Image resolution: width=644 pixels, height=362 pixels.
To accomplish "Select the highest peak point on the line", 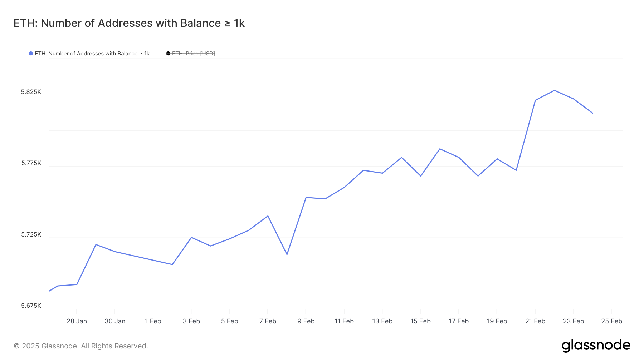I will [554, 90].
